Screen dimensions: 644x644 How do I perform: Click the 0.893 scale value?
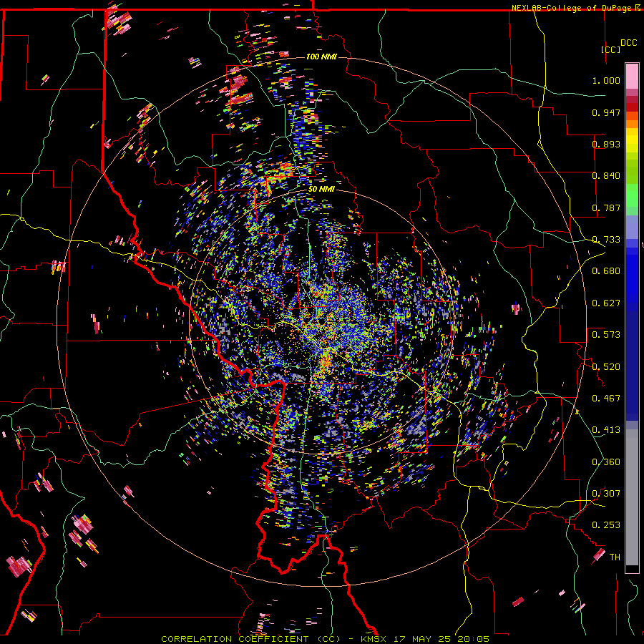point(606,144)
